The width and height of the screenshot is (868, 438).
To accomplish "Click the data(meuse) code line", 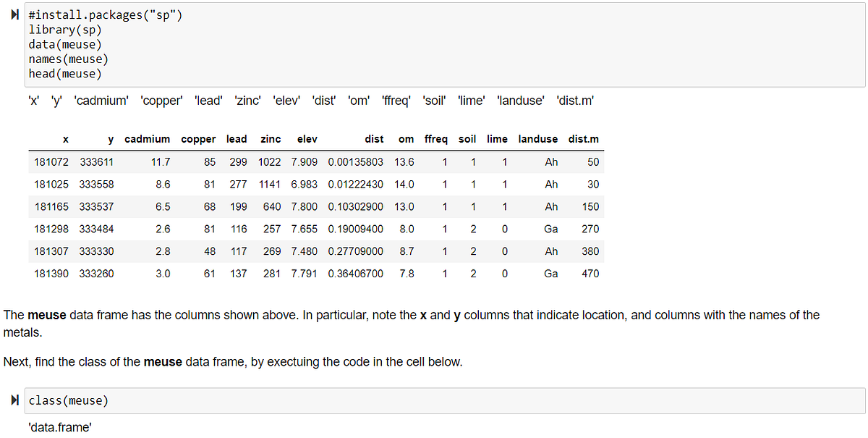I will 65,45.
